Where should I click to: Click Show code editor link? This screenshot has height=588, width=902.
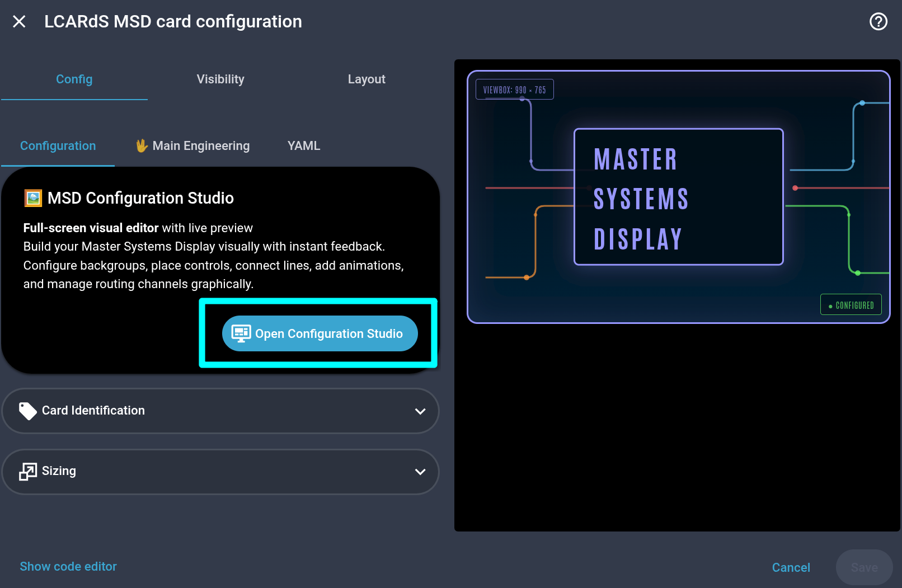pos(68,567)
